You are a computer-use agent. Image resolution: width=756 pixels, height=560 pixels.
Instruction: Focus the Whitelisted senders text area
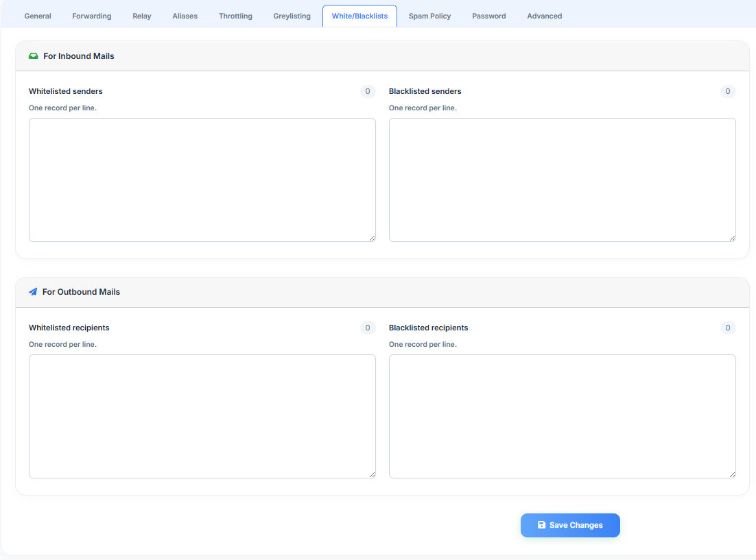click(x=202, y=180)
